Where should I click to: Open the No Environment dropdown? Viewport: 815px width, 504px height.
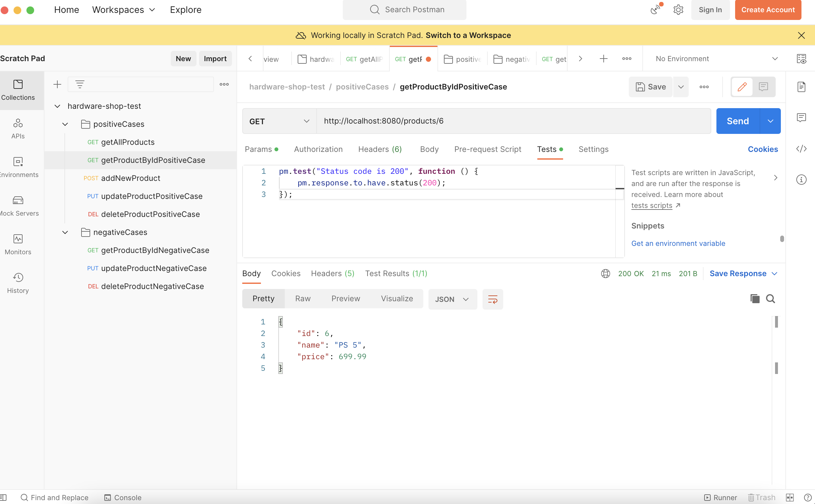(716, 59)
